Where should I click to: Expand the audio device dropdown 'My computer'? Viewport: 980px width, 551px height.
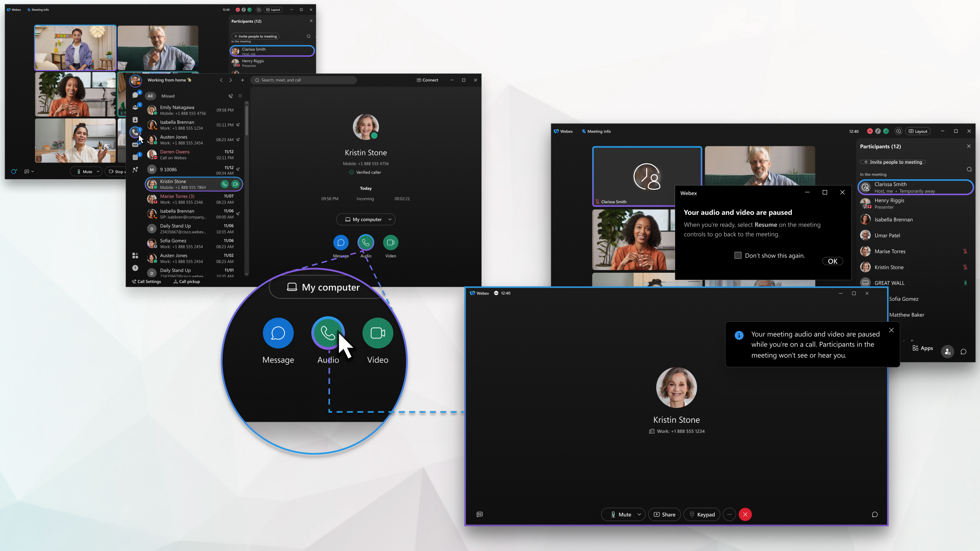389,219
